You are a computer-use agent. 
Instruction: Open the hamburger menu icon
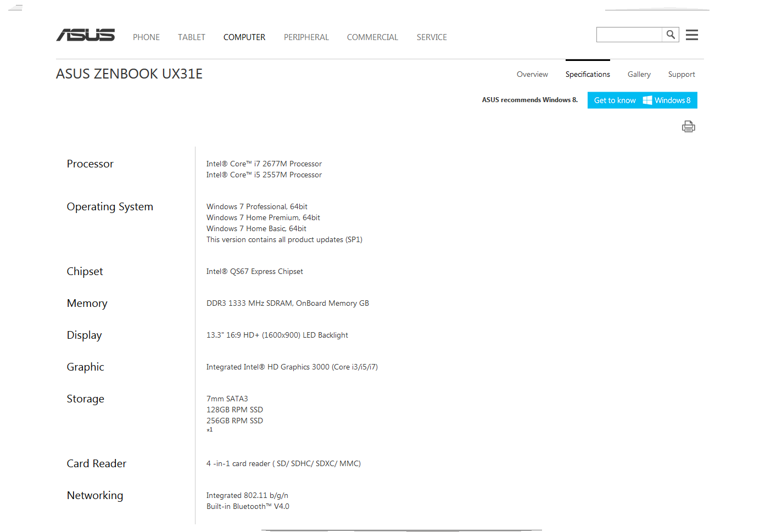[692, 35]
